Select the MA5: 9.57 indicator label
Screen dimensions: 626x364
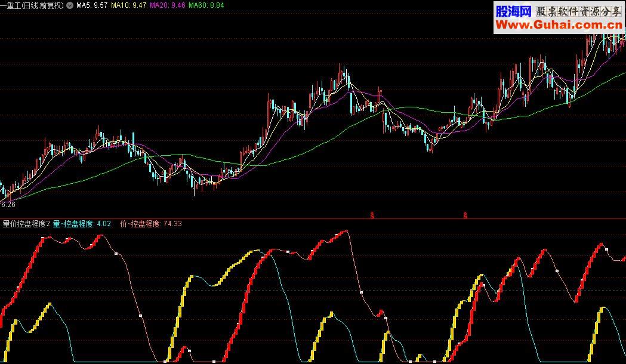(x=92, y=5)
